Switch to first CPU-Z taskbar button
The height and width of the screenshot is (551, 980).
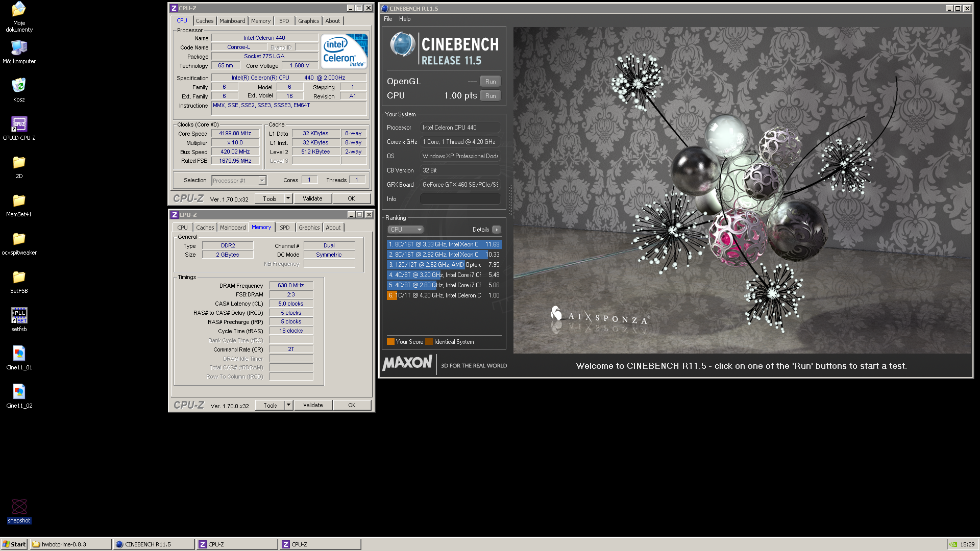[237, 544]
